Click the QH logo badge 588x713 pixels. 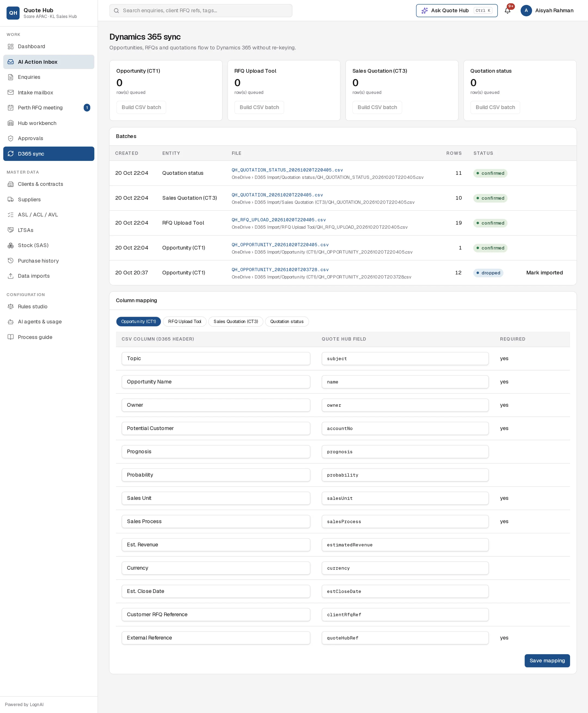[13, 13]
